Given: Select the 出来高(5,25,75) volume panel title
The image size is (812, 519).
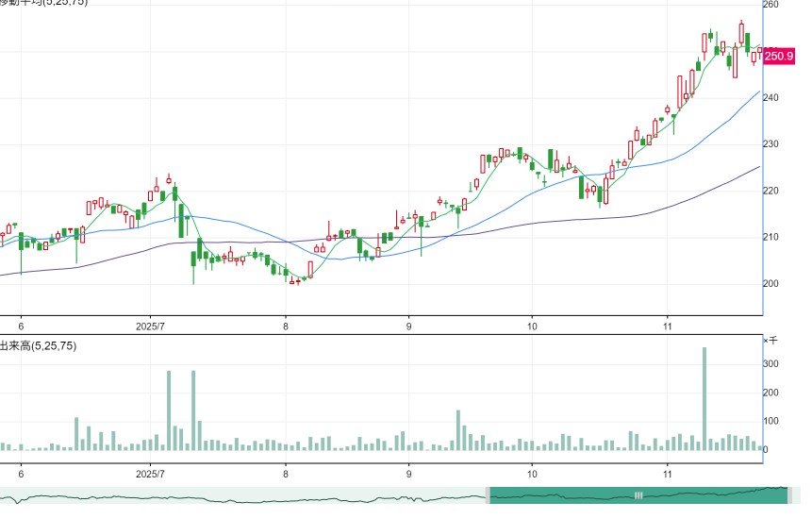Looking at the screenshot, I should [38, 345].
